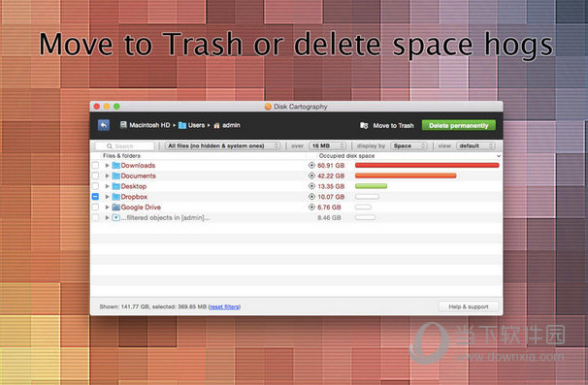Check the Downloads row checkbox
Screen dimensions: 588x385
pyautogui.click(x=95, y=165)
